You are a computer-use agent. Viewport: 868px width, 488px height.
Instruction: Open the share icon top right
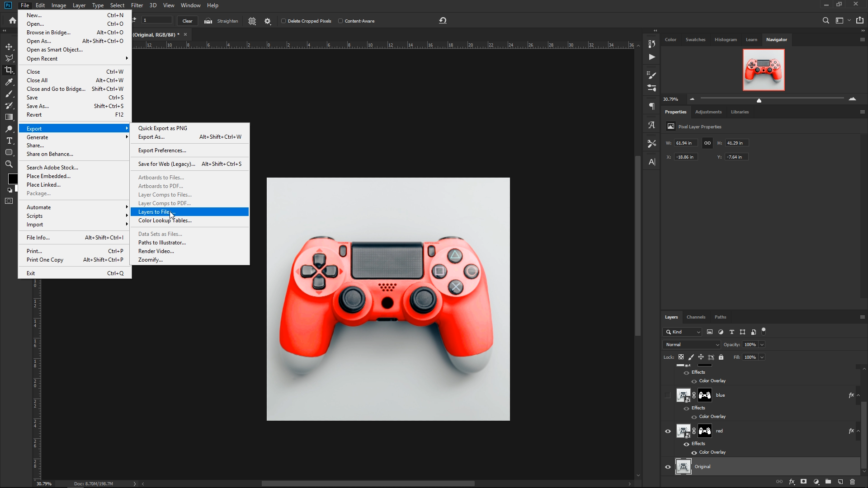click(860, 20)
